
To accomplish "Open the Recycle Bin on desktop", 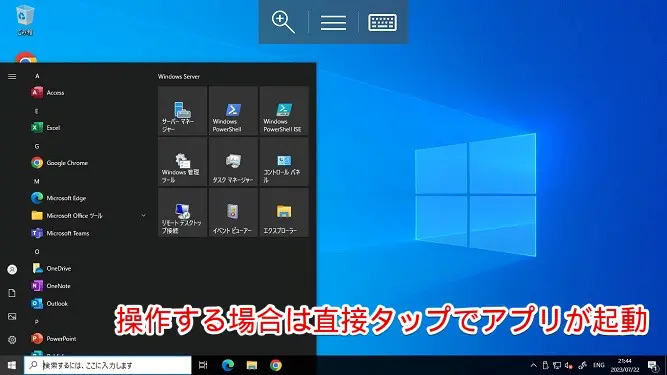I will (25, 20).
